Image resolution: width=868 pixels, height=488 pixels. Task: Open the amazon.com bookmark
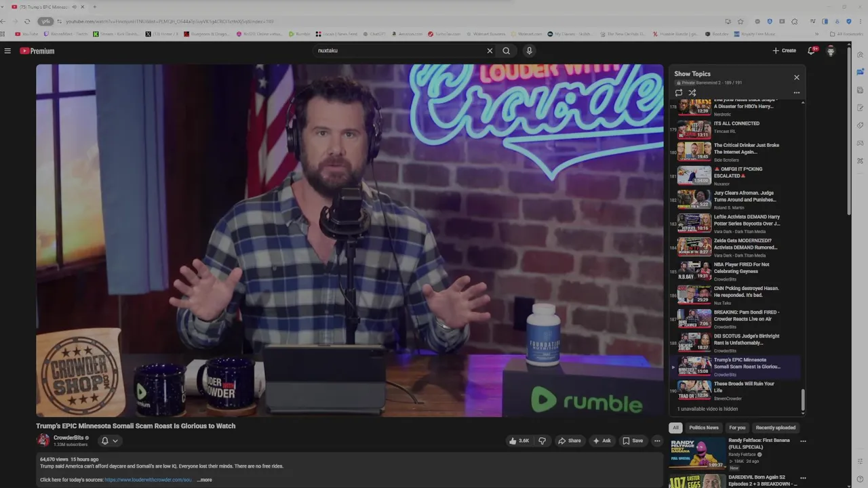pyautogui.click(x=407, y=34)
